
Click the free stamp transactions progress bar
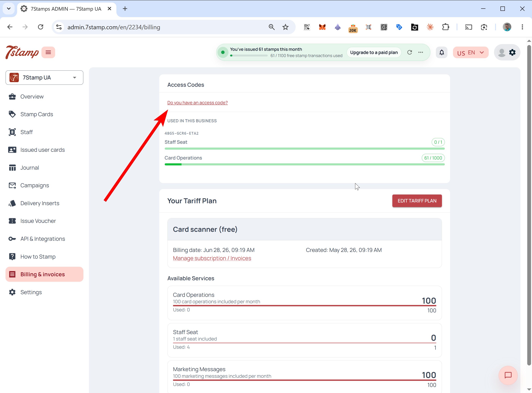[249, 56]
